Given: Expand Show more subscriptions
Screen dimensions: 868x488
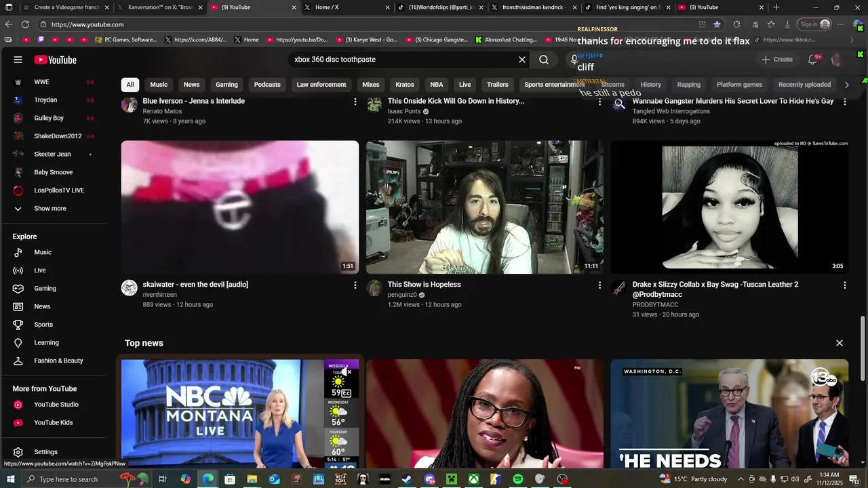Looking at the screenshot, I should (54, 209).
